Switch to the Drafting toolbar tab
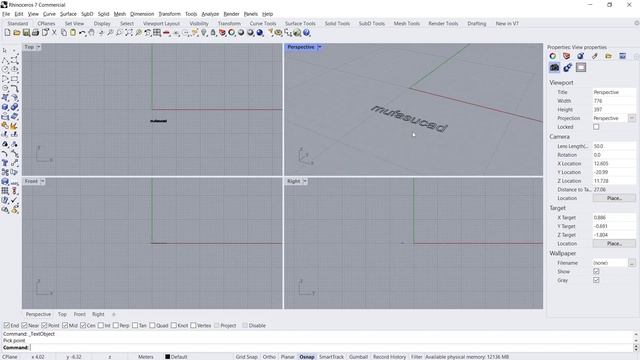640x360 pixels. pyautogui.click(x=477, y=24)
